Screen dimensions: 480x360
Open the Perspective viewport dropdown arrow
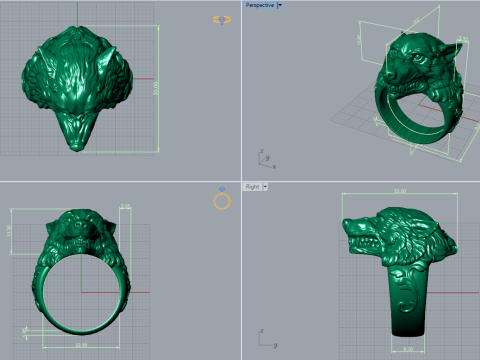click(x=280, y=5)
